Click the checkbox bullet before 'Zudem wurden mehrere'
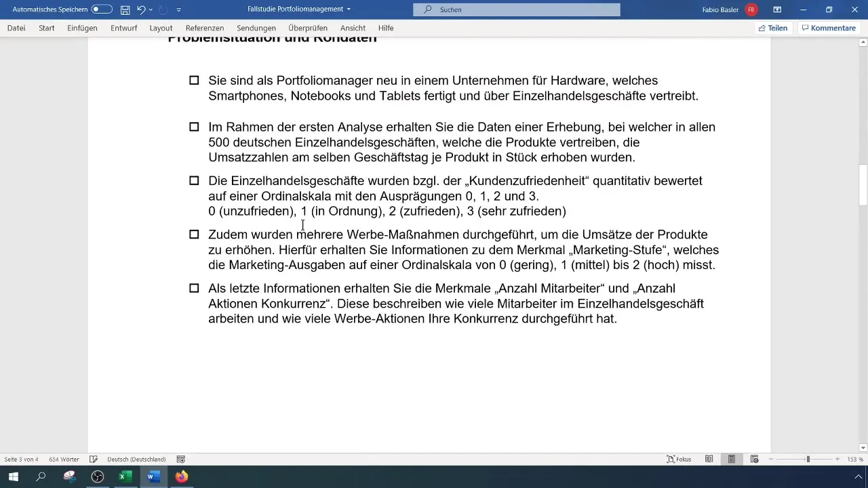Image resolution: width=868 pixels, height=488 pixels. point(194,235)
